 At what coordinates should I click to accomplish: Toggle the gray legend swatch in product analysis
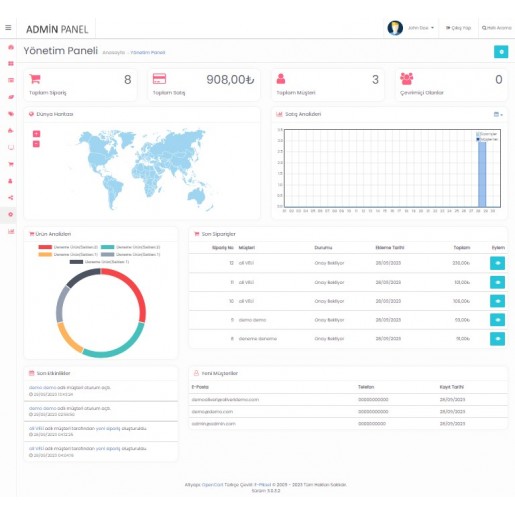[107, 254]
